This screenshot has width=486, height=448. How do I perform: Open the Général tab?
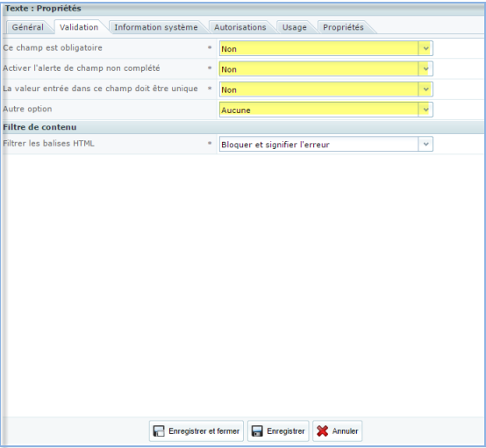(x=27, y=27)
